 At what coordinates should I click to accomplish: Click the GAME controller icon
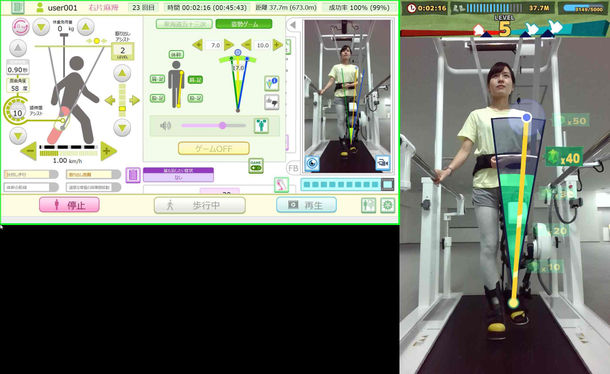tap(256, 165)
